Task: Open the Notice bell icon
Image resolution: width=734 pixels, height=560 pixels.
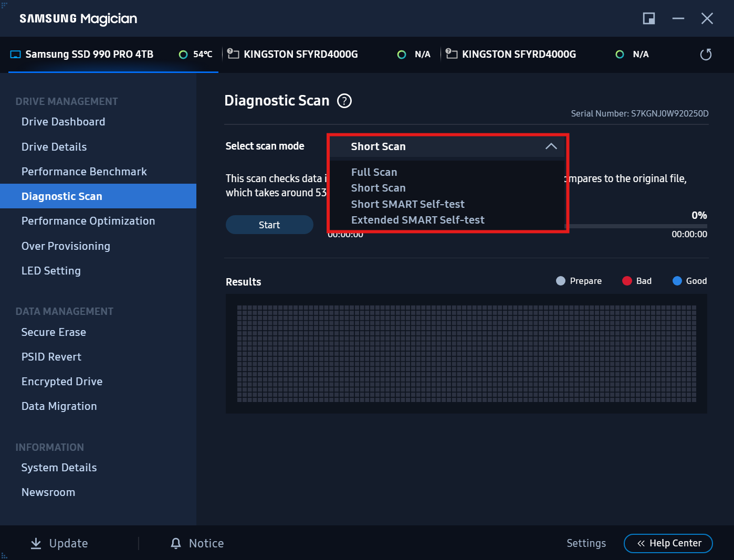Action: pyautogui.click(x=176, y=544)
